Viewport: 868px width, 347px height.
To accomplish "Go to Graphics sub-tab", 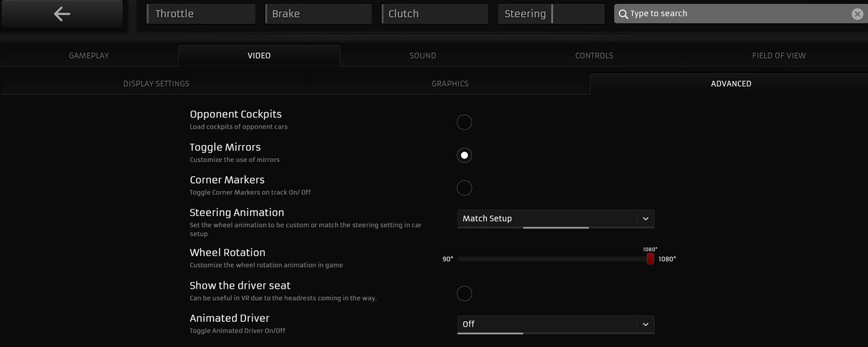I will point(450,83).
